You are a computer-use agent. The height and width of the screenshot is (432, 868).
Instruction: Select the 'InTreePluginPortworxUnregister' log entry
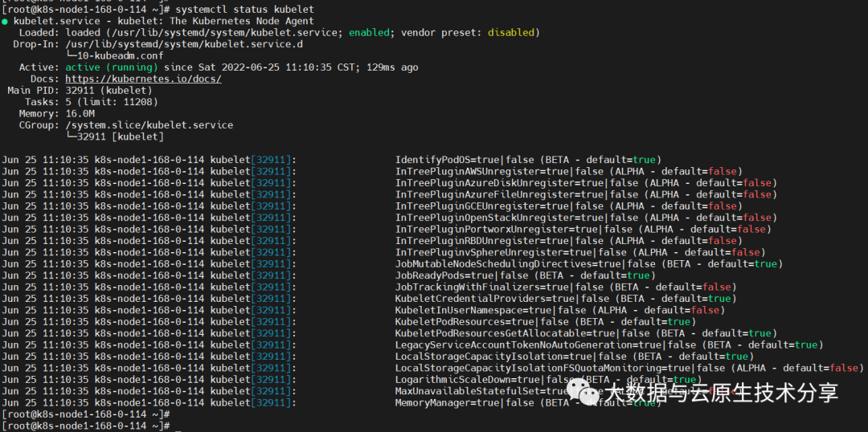click(583, 230)
